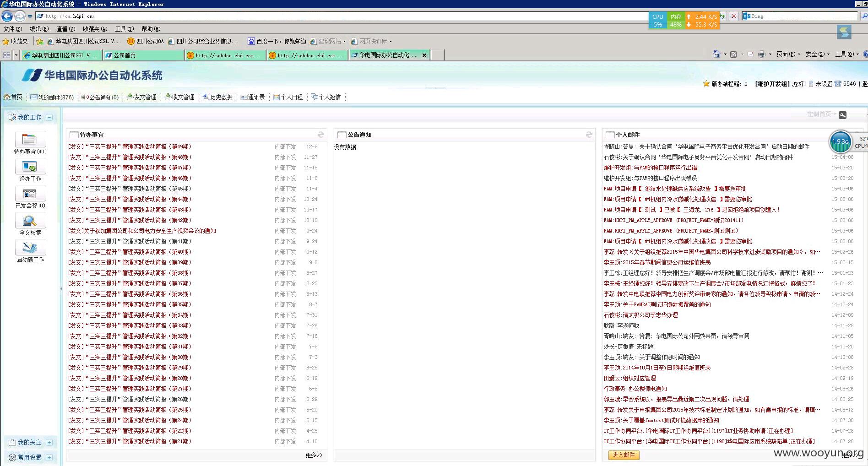Screen dimensions: 868x466
Task: Click the IE print toolbar icon
Action: [x=762, y=54]
